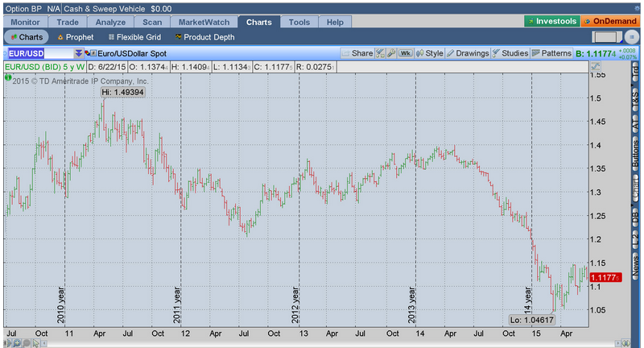Click the zoom in magnifier icon

(17, 343)
